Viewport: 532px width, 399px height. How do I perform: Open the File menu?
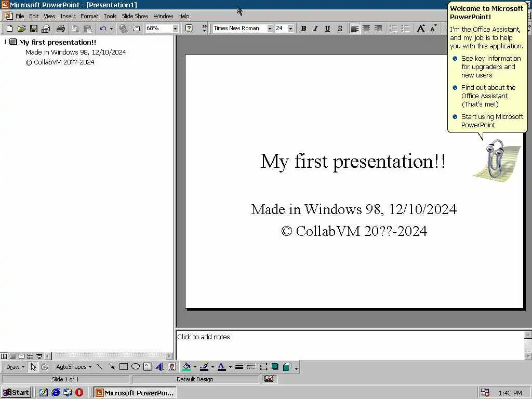coord(20,16)
